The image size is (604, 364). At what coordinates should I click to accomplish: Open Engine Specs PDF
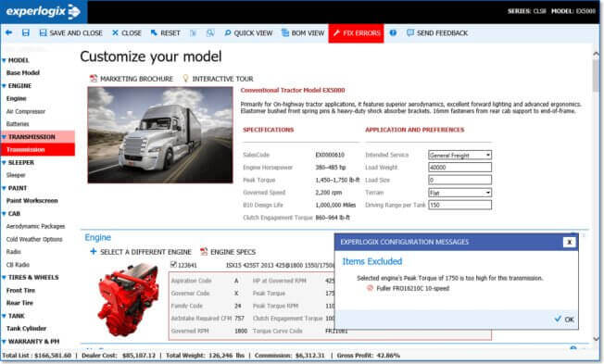(228, 252)
